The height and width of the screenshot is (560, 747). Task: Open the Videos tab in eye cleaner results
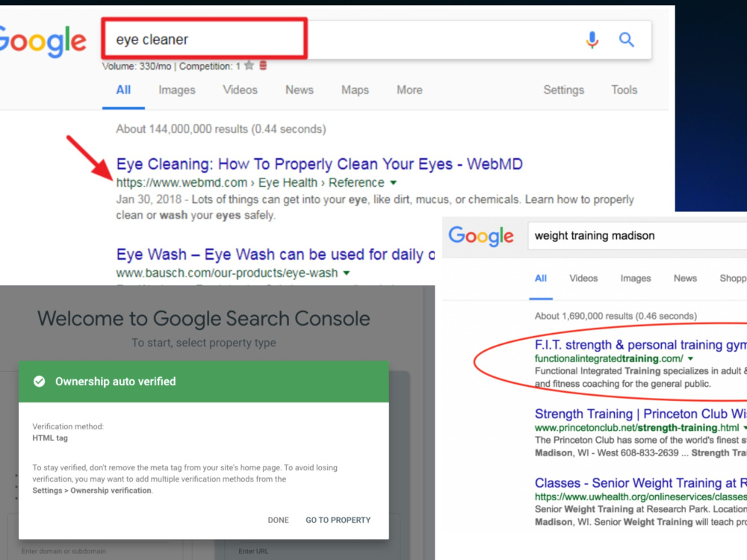[x=240, y=90]
